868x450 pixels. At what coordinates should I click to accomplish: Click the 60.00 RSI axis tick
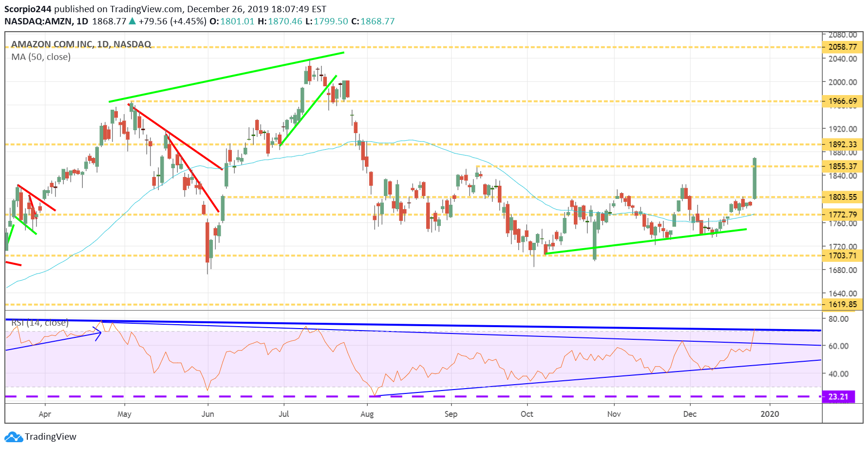click(x=839, y=346)
